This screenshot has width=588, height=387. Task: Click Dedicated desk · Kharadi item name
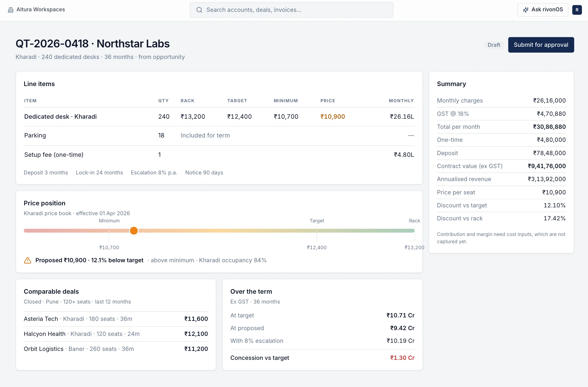60,117
